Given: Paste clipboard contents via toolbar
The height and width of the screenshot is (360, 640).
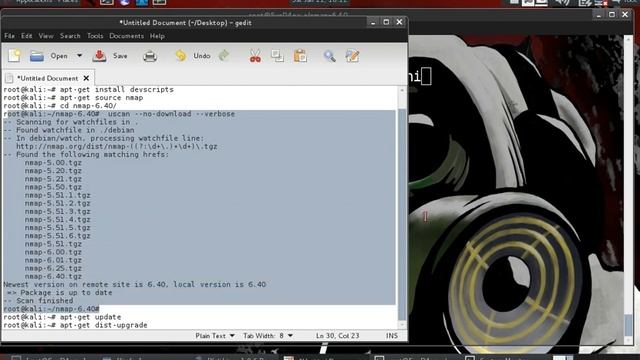Looking at the screenshot, I should (300, 56).
